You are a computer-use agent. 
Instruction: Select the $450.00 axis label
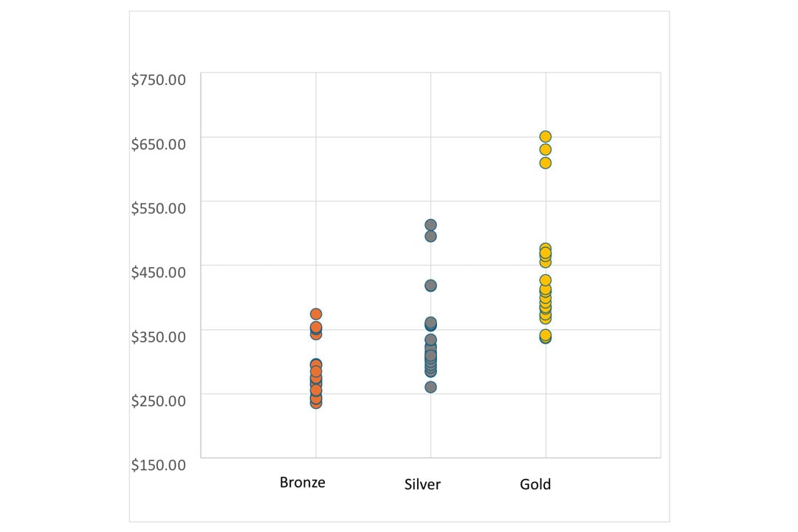coord(158,272)
